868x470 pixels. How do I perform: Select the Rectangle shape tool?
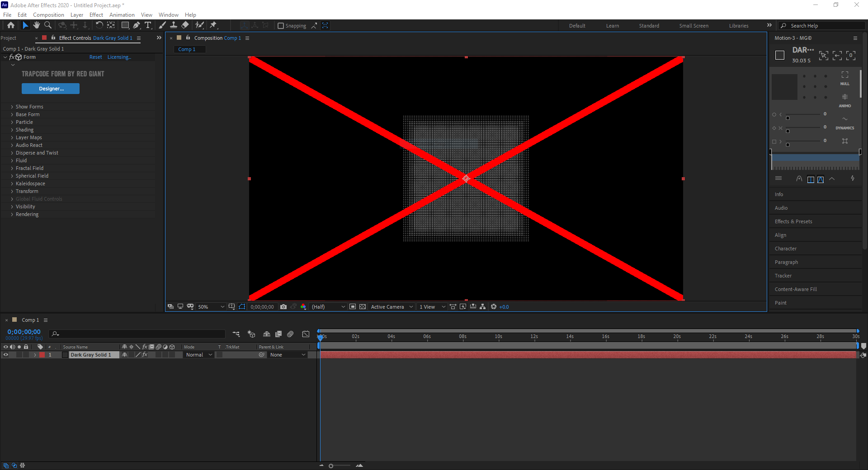pos(125,25)
